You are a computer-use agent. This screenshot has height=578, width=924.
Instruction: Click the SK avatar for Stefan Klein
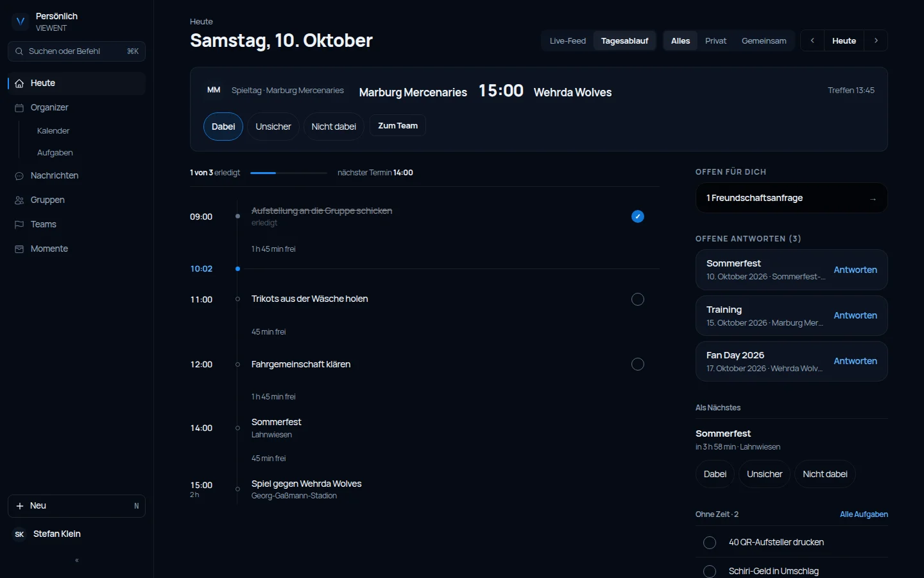pyautogui.click(x=19, y=534)
